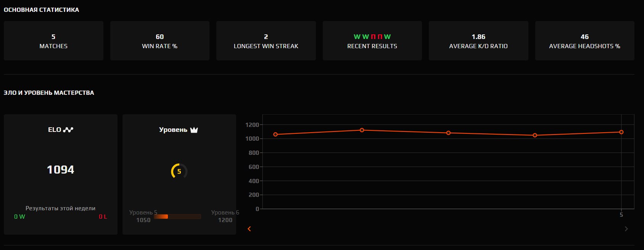Click the first data point on ELO chart
Image resolution: width=644 pixels, height=250 pixels.
[x=275, y=135]
